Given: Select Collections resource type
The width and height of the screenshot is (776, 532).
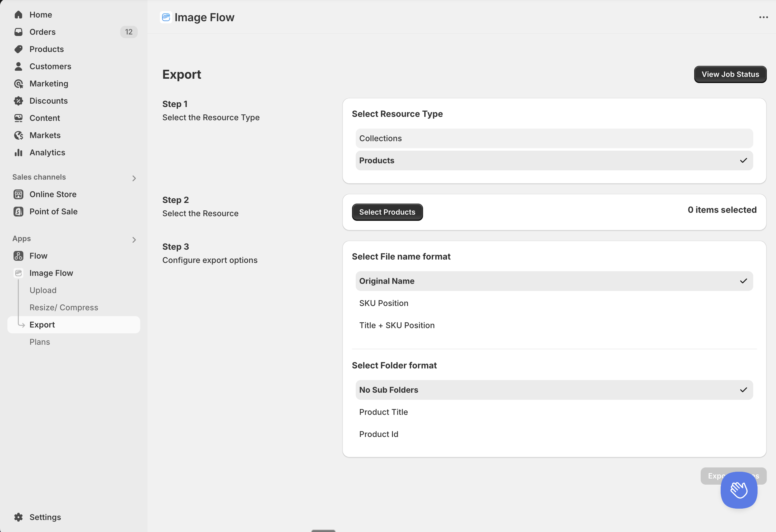Looking at the screenshot, I should tap(554, 138).
